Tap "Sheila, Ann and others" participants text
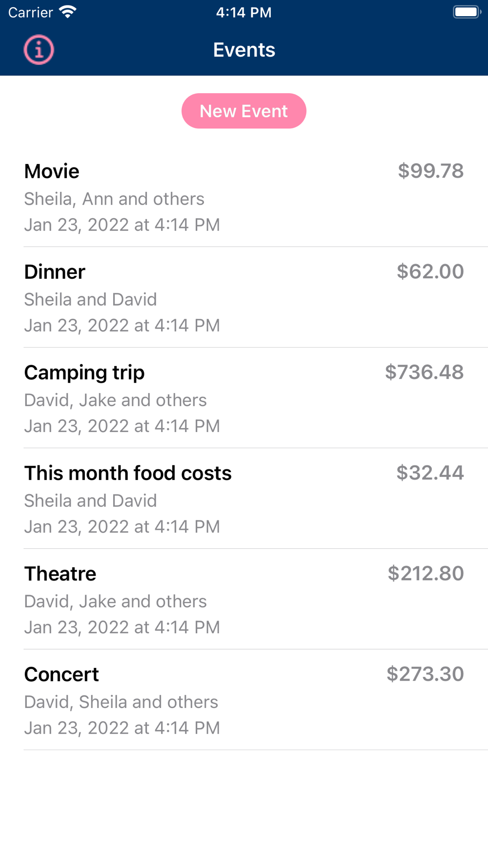This screenshot has width=488, height=868. click(x=114, y=199)
